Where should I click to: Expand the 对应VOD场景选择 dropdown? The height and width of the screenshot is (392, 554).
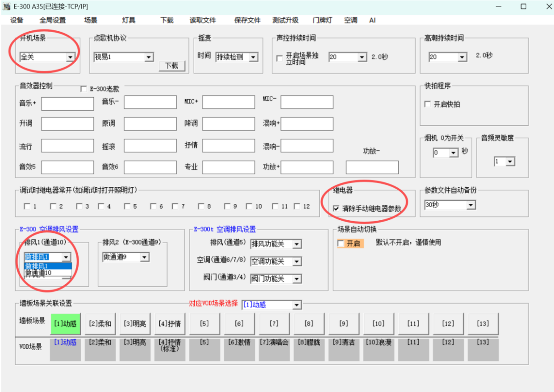coord(297,305)
